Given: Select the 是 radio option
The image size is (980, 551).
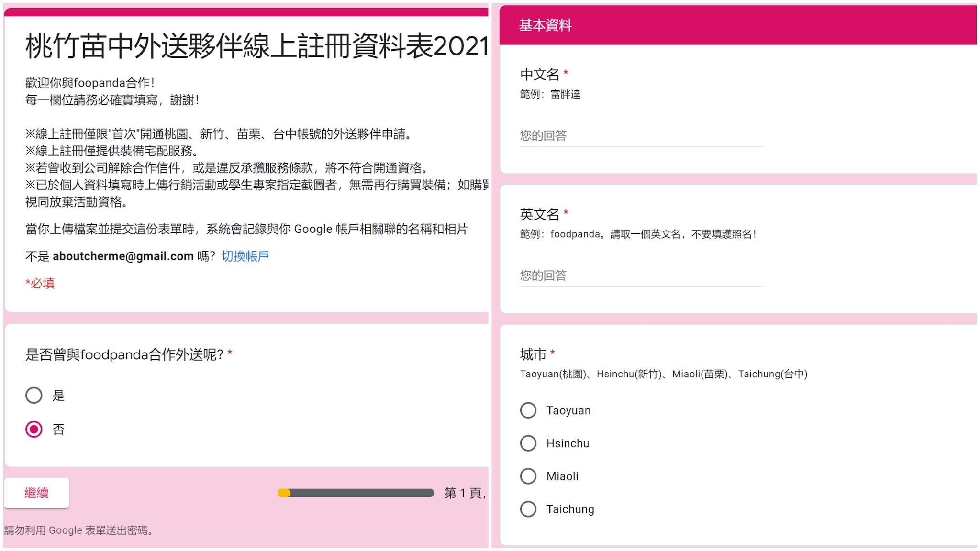Looking at the screenshot, I should (34, 396).
